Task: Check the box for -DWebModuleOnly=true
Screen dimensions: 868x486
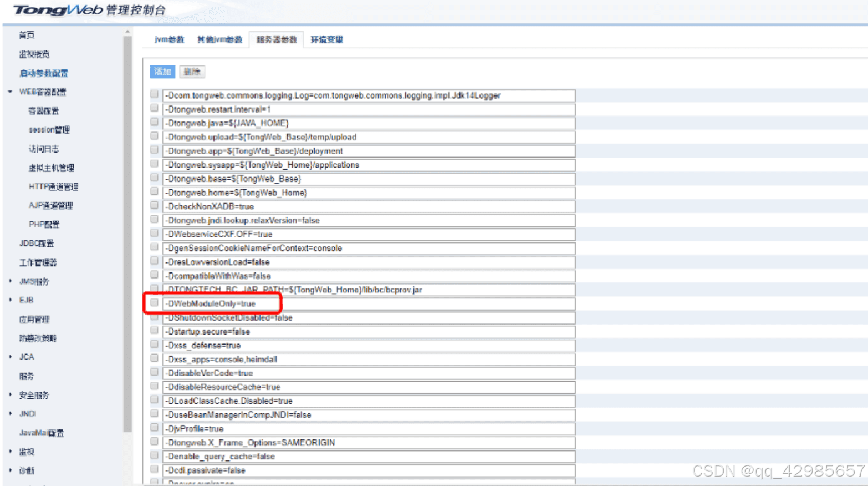Action: 154,303
